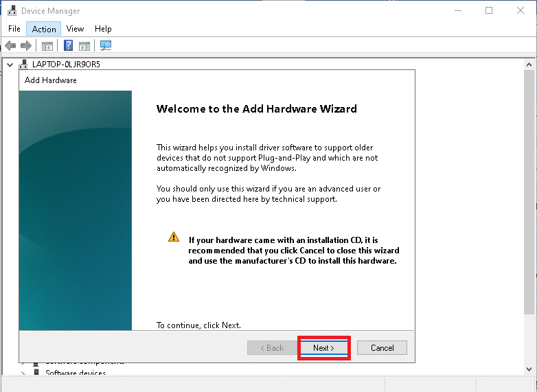537x392 pixels.
Task: Open the Action menu
Action: 44,29
